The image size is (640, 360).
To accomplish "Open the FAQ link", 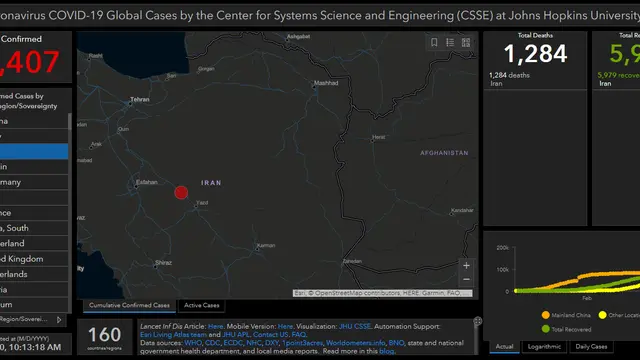I will (x=299, y=335).
